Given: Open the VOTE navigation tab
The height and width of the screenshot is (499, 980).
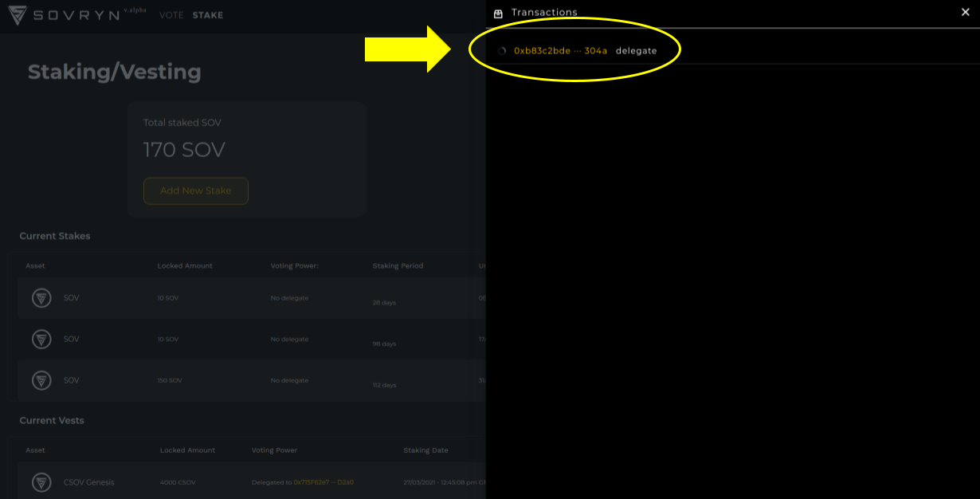Looking at the screenshot, I should [x=171, y=15].
